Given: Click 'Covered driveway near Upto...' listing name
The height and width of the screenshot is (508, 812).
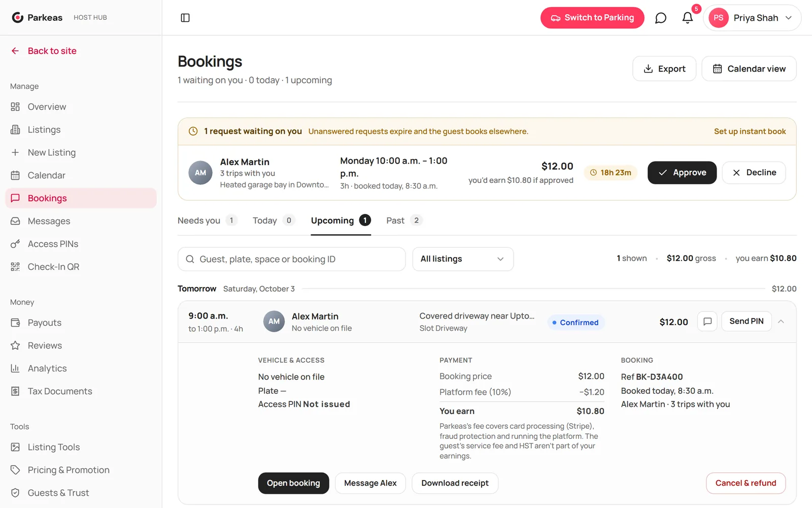Looking at the screenshot, I should point(477,316).
